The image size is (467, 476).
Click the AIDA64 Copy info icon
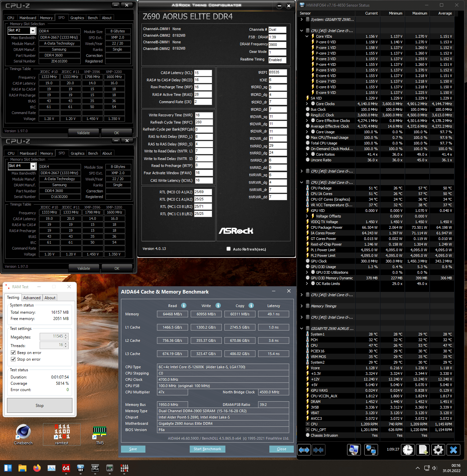(x=251, y=305)
